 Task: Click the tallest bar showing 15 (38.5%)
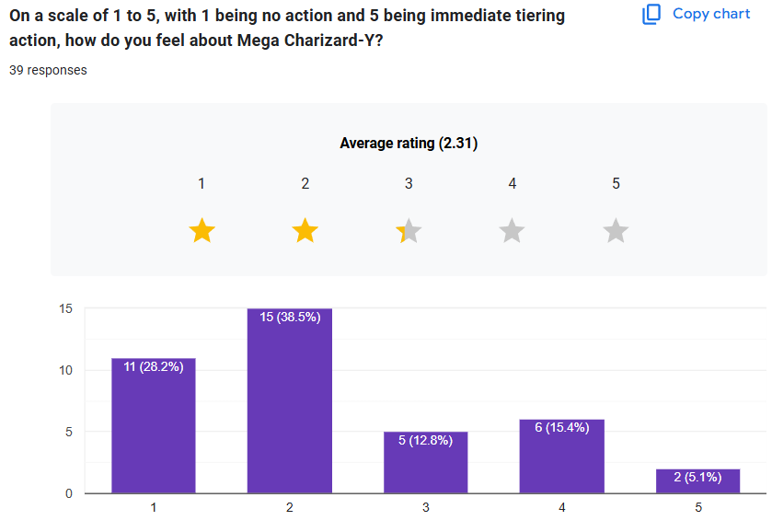(x=289, y=400)
